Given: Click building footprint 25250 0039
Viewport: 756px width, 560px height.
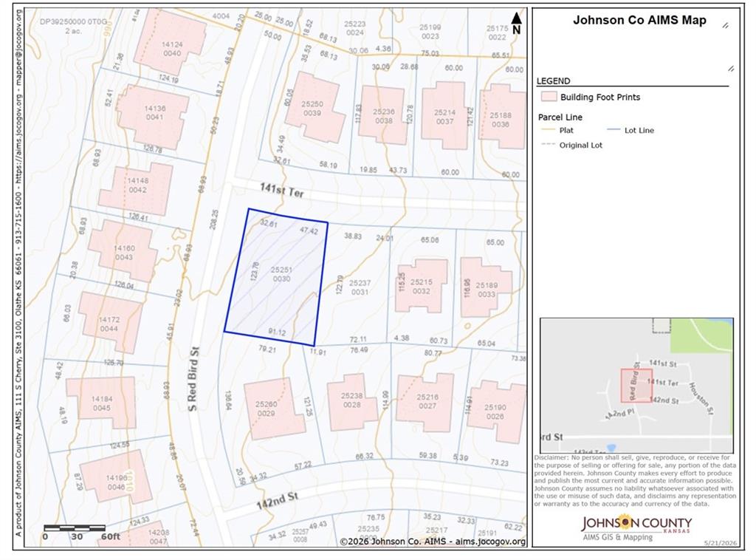Looking at the screenshot, I should pyautogui.click(x=315, y=107).
